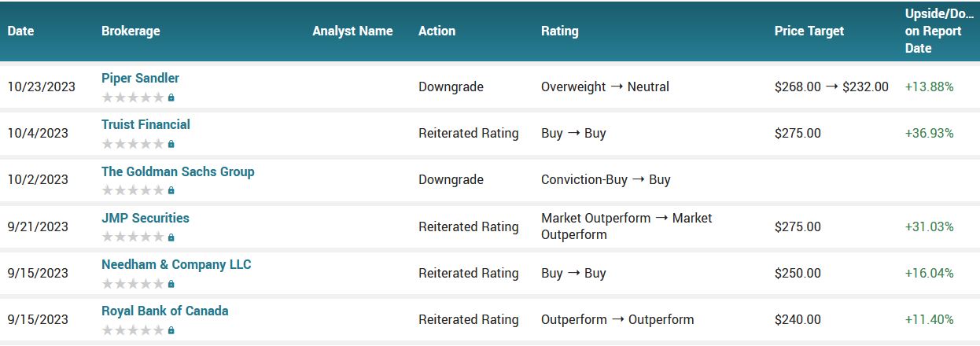
Task: Click star rating under JMP Securities
Action: [x=133, y=237]
